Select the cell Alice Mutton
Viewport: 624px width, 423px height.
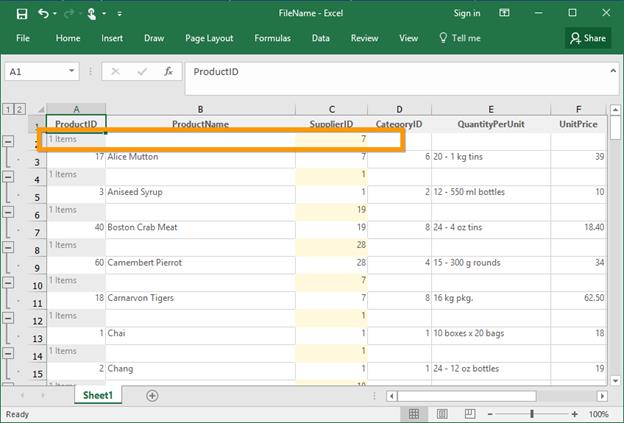[x=201, y=157]
